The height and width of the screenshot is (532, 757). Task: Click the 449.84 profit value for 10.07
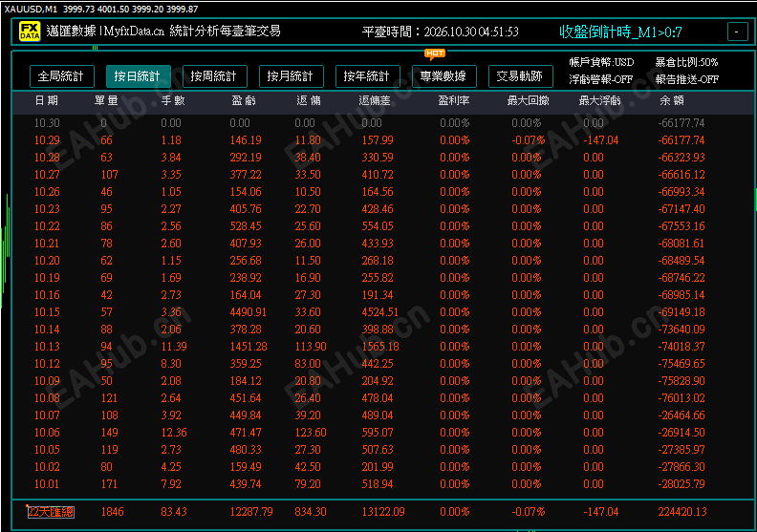coord(246,415)
